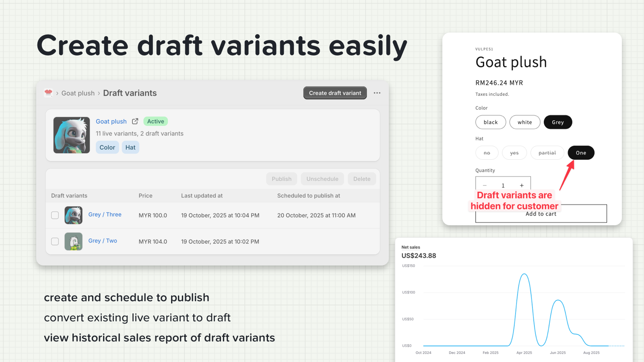
Task: Open the three-dot more actions menu
Action: 377,93
